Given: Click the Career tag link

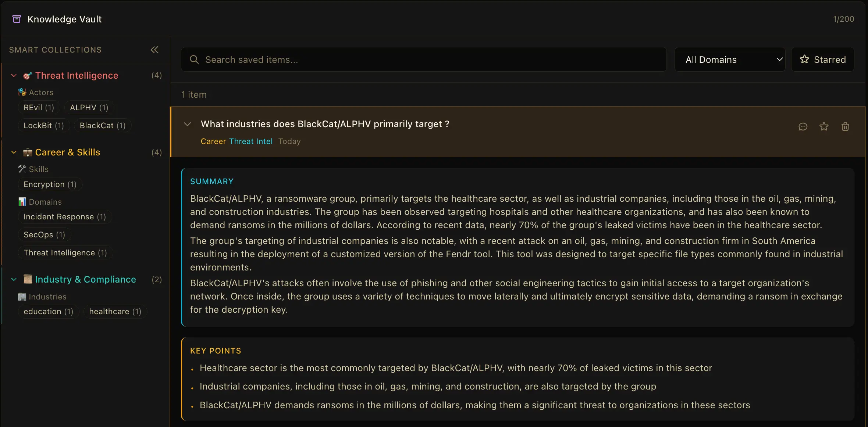Looking at the screenshot, I should click(213, 141).
